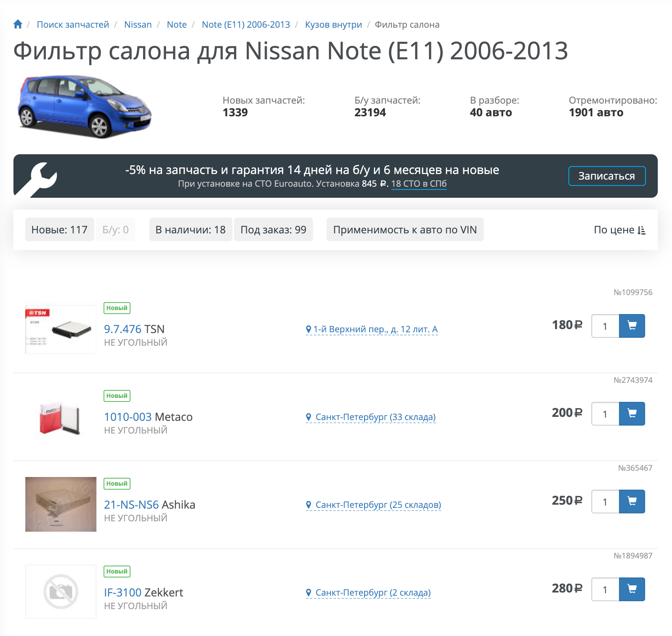Sort listings По цене
The image size is (672, 636).
(x=619, y=230)
